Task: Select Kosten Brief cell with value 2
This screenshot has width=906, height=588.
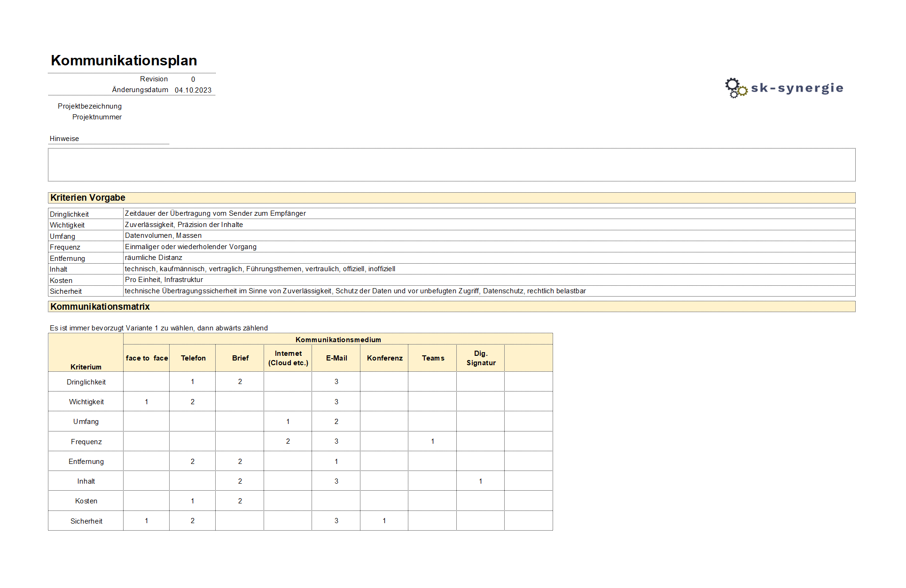Action: click(240, 501)
